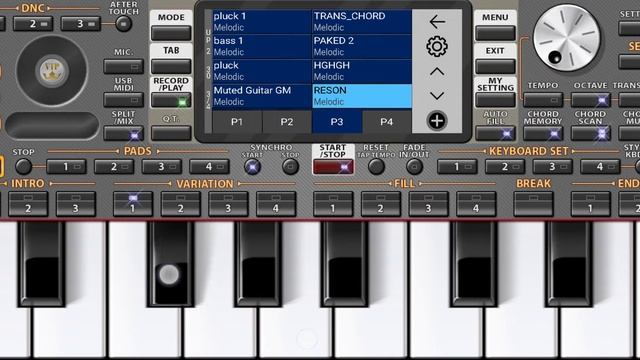The image size is (640, 360).
Task: Toggle the RECORD/PLAY button
Action: pyautogui.click(x=171, y=100)
